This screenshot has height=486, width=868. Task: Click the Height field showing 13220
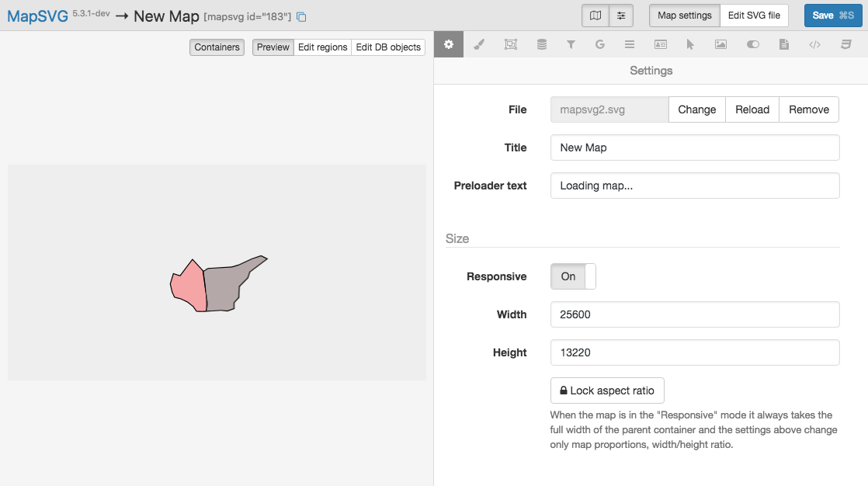[695, 352]
